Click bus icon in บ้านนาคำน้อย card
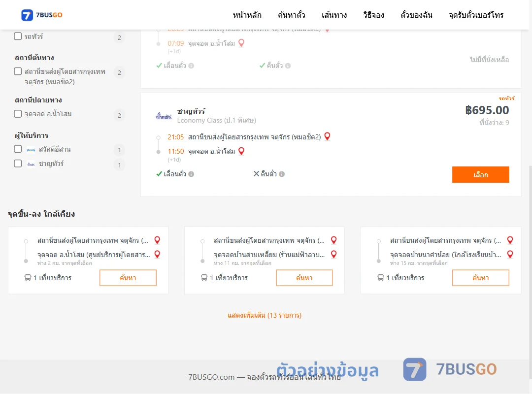This screenshot has width=532, height=394. click(x=381, y=278)
